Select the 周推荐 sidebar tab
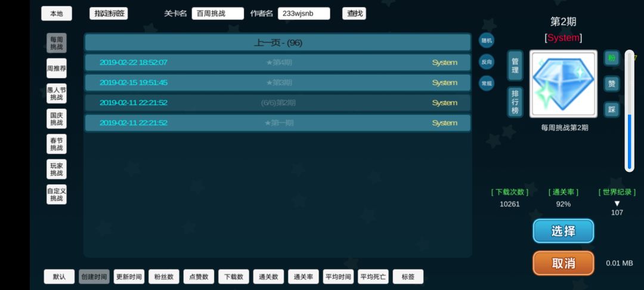 tap(56, 68)
